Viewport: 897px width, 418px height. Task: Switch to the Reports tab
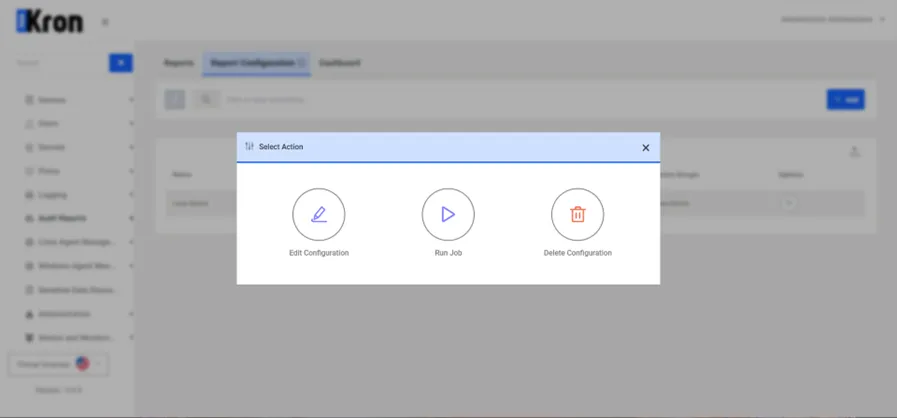[178, 63]
